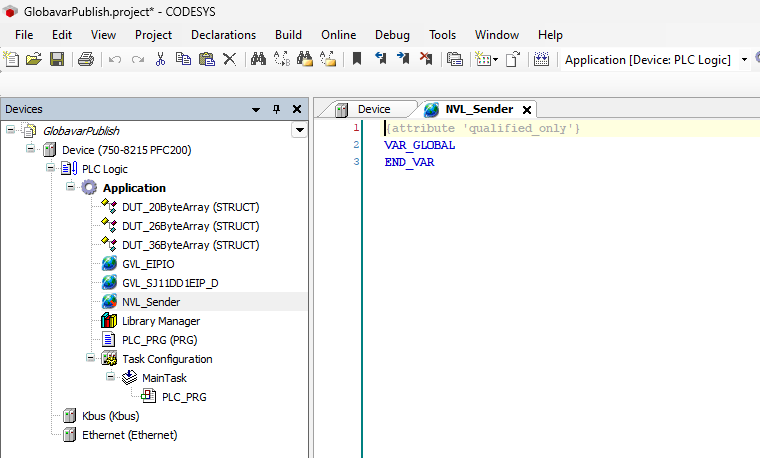The image size is (760, 458).
Task: Click the Open Project folder icon
Action: (33, 59)
